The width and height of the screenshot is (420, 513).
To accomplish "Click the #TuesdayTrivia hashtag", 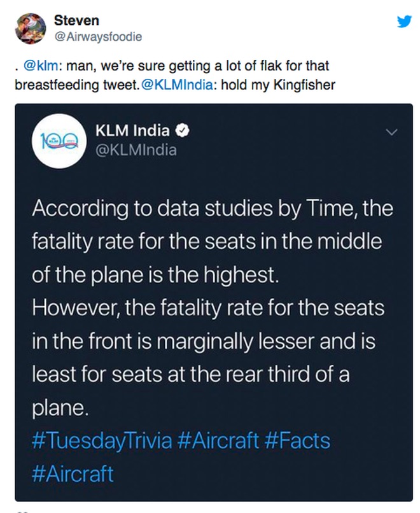I will pos(102,440).
